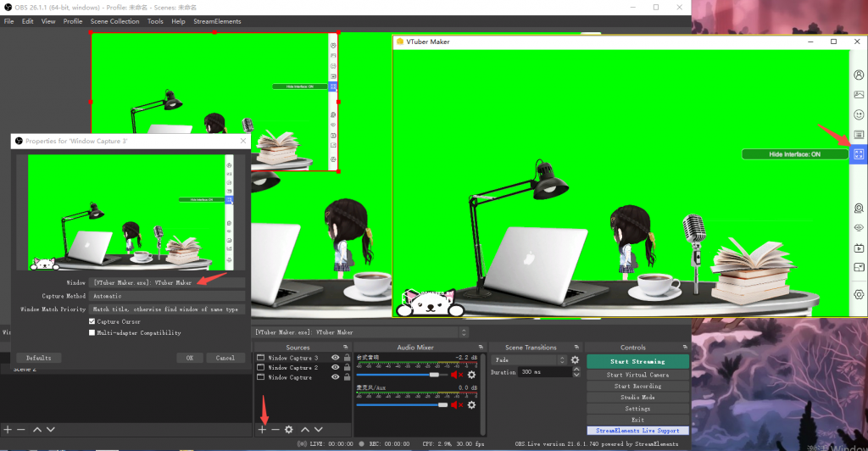Open the Profile menu
The height and width of the screenshot is (451, 868).
(x=73, y=21)
